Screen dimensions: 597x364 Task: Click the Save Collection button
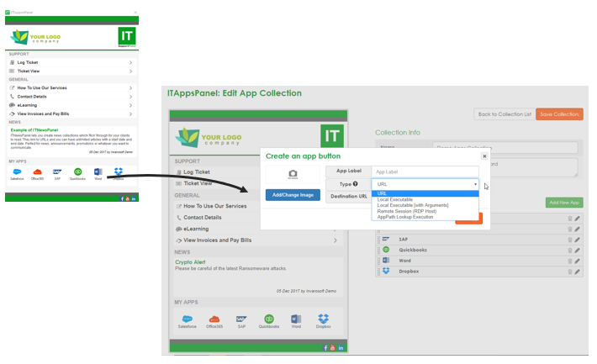(559, 114)
